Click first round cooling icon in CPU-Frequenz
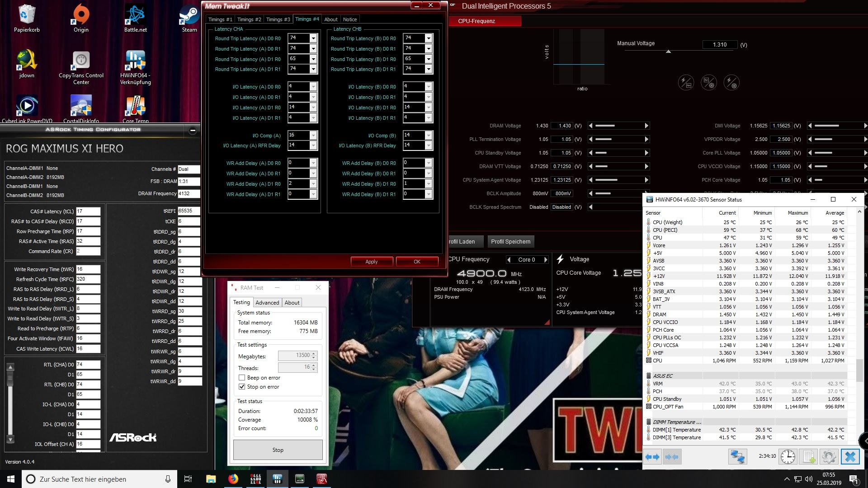The image size is (868, 488). click(x=686, y=83)
